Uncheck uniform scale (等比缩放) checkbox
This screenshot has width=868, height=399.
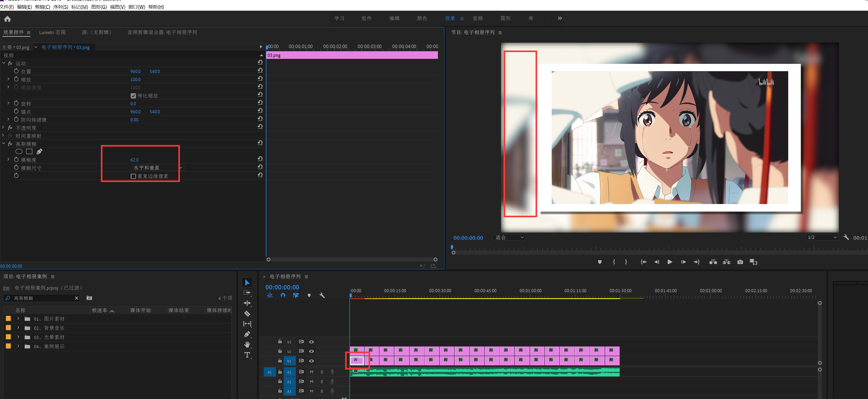tap(133, 96)
